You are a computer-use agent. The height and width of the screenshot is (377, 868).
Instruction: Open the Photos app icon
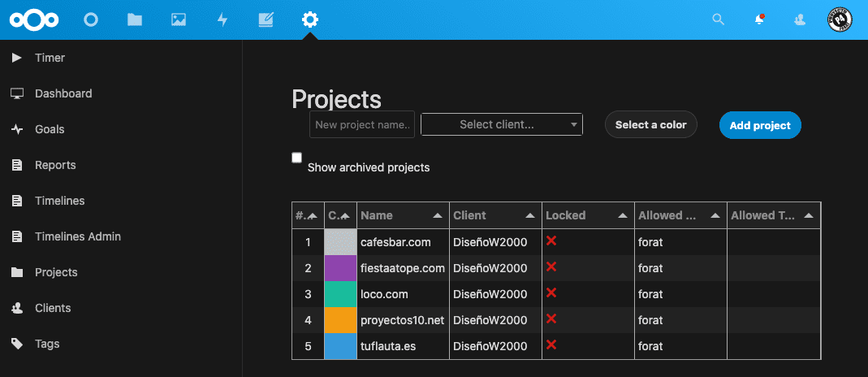tap(179, 19)
